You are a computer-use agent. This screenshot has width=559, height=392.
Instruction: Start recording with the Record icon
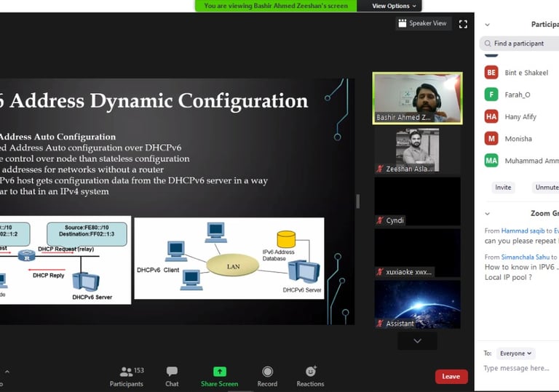click(267, 372)
